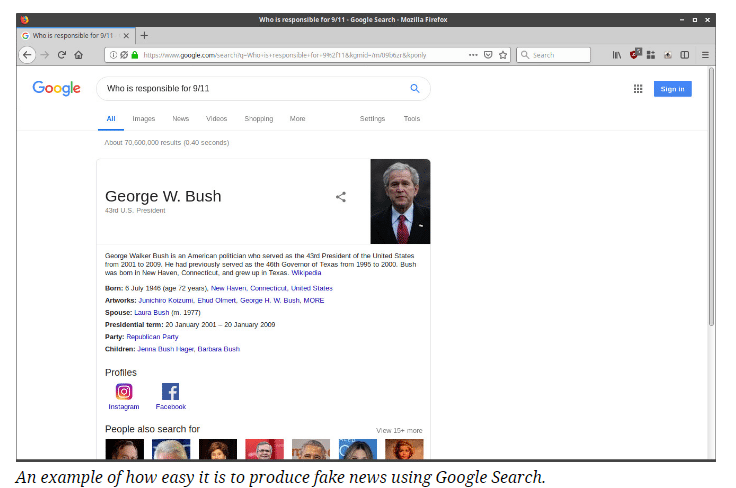
Task: Switch to the Videos tab
Action: click(216, 119)
